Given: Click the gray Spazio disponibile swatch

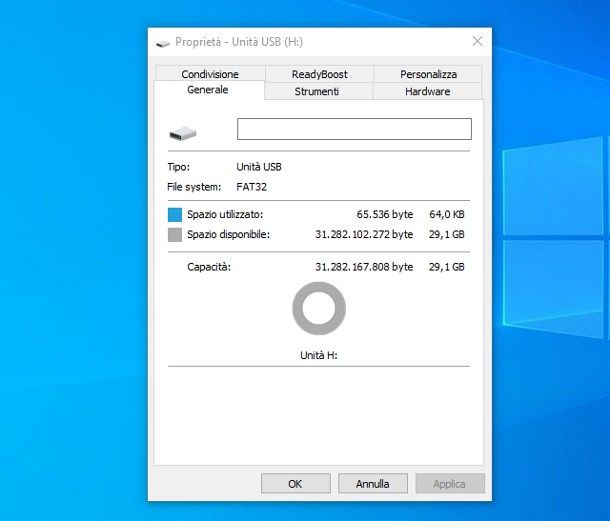Looking at the screenshot, I should (x=175, y=235).
